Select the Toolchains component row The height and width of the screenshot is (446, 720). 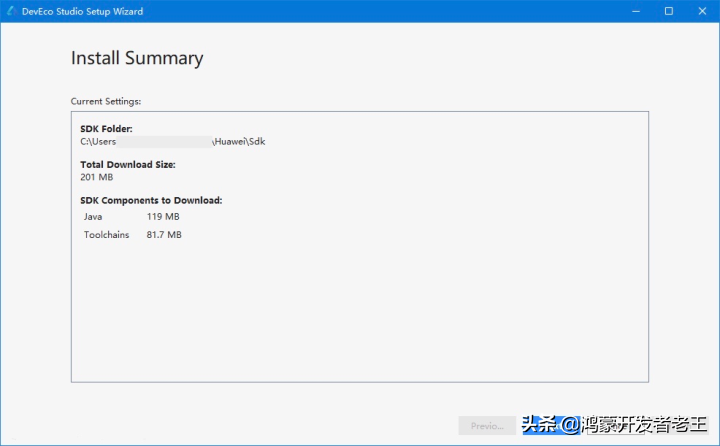tap(133, 235)
